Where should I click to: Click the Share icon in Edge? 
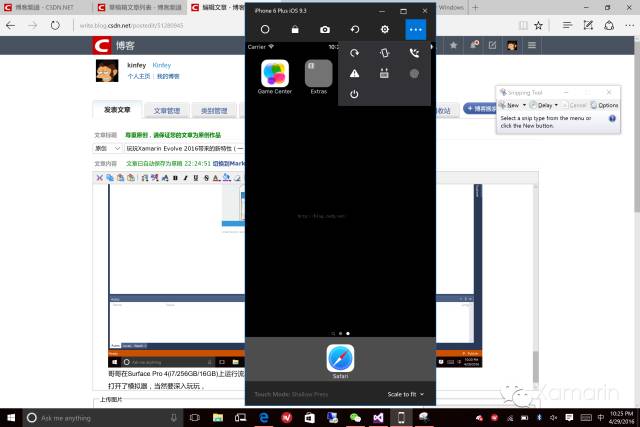(609, 25)
